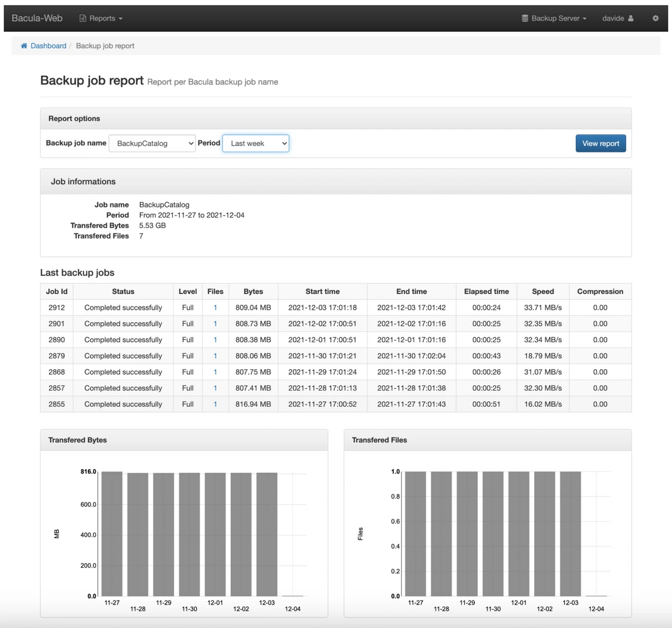
Task: Click the End time column header
Action: tap(412, 291)
